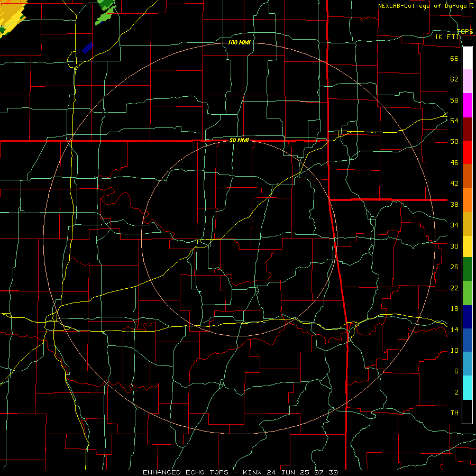Select the gold legend swatch

coord(467,224)
